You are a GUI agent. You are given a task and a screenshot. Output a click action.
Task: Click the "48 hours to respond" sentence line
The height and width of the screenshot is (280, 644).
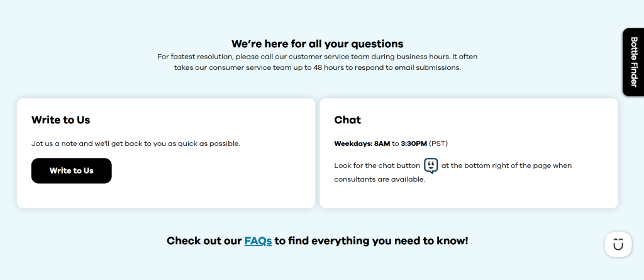click(317, 67)
